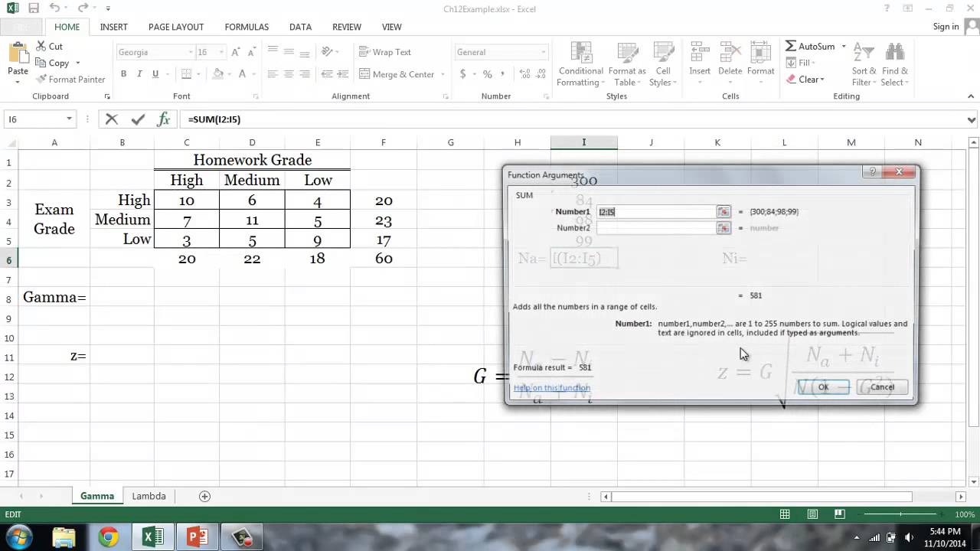Click the fill color bucket button
Image resolution: width=980 pixels, height=551 pixels.
(218, 74)
